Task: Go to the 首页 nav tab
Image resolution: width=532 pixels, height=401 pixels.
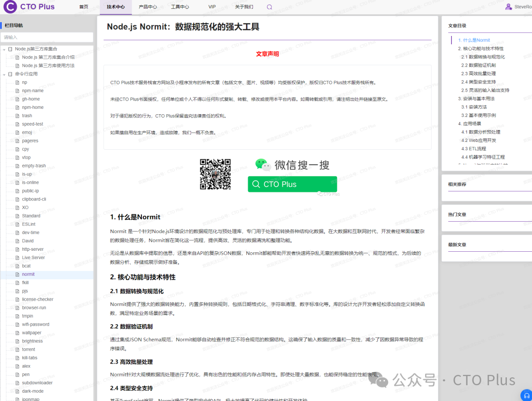Action: [83, 7]
